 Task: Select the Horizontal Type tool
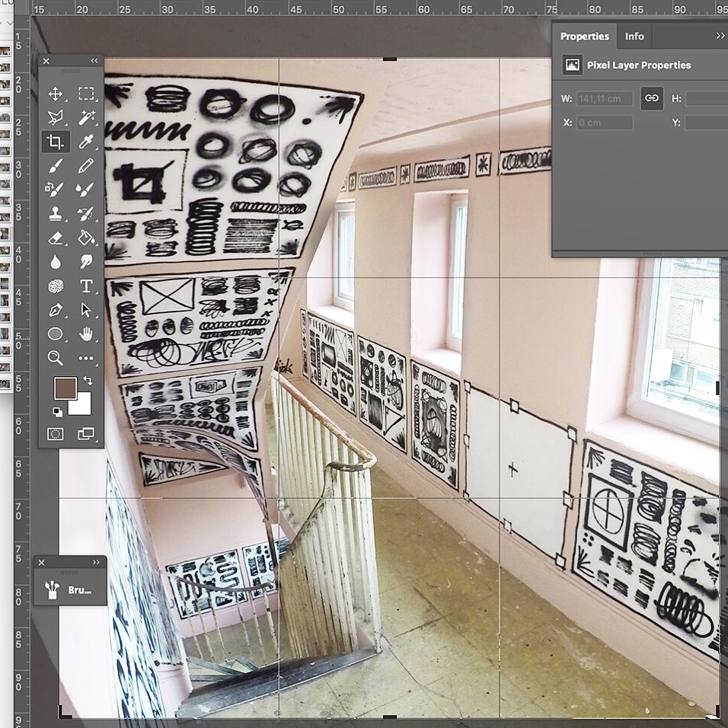click(x=86, y=286)
